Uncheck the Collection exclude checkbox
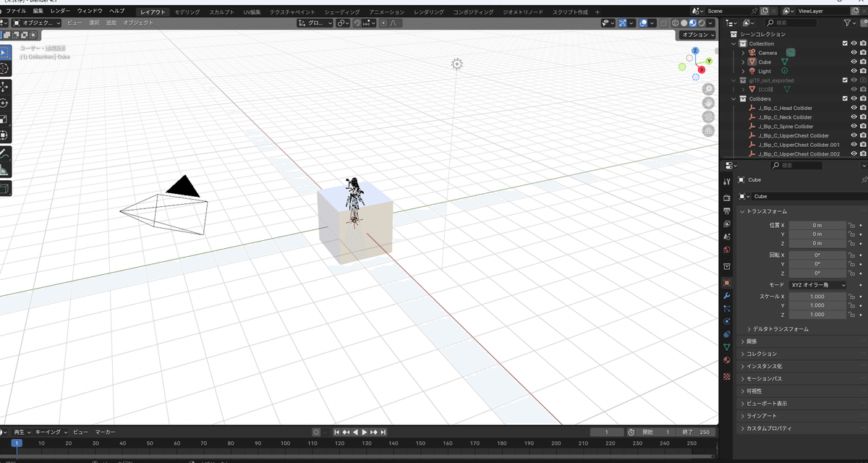The height and width of the screenshot is (463, 868). coord(845,43)
